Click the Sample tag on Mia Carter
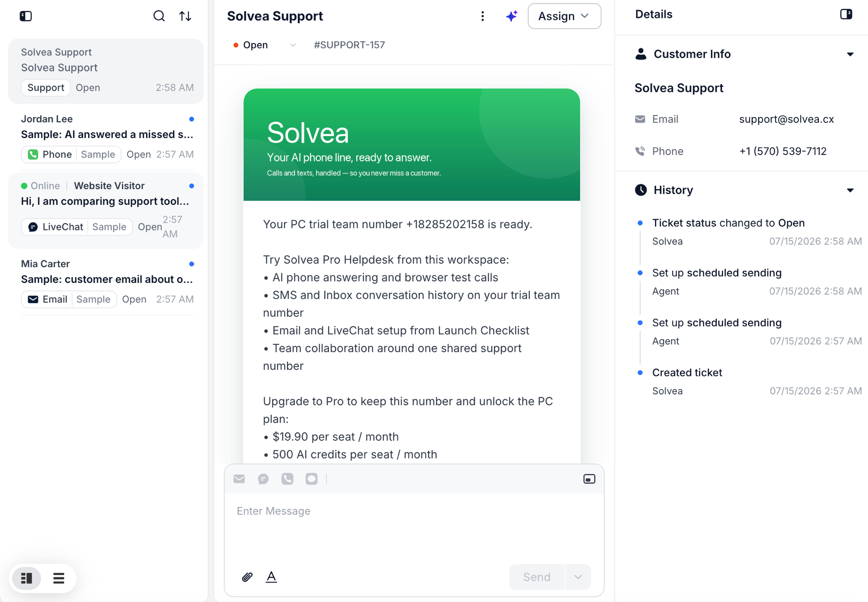The height and width of the screenshot is (602, 868). point(93,299)
